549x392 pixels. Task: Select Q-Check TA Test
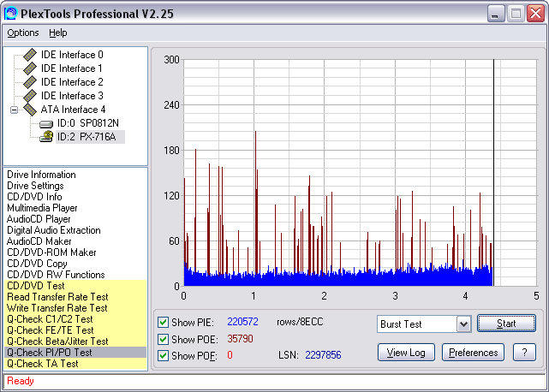point(75,364)
